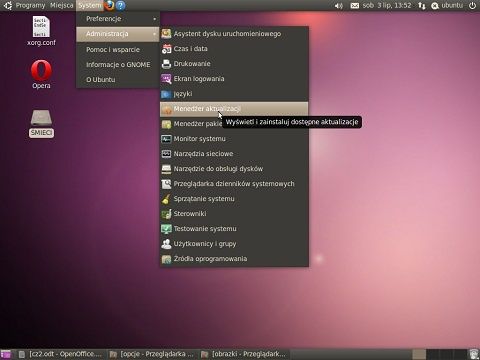The width and height of the screenshot is (480, 360).
Task: Choose the Czas i data label
Action: [x=190, y=49]
